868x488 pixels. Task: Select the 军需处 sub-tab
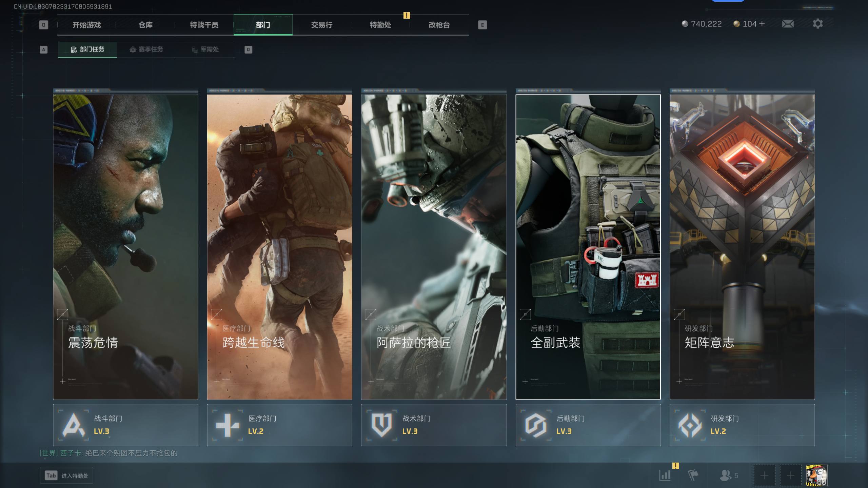205,49
